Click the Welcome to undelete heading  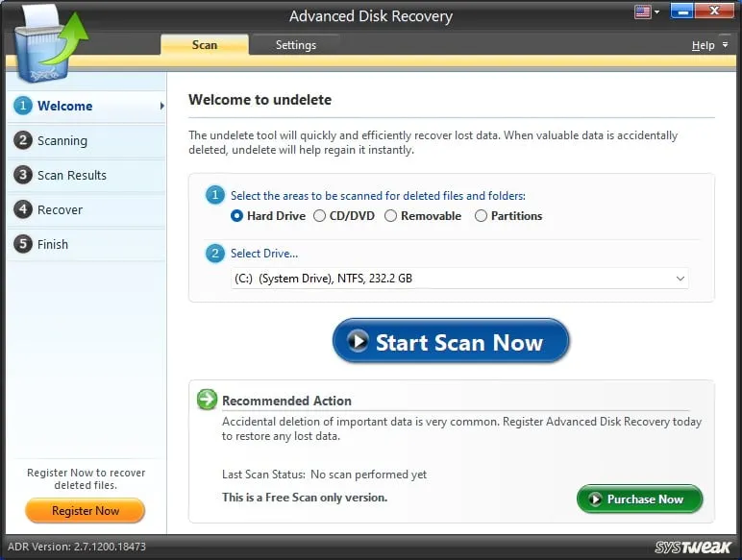pos(260,100)
